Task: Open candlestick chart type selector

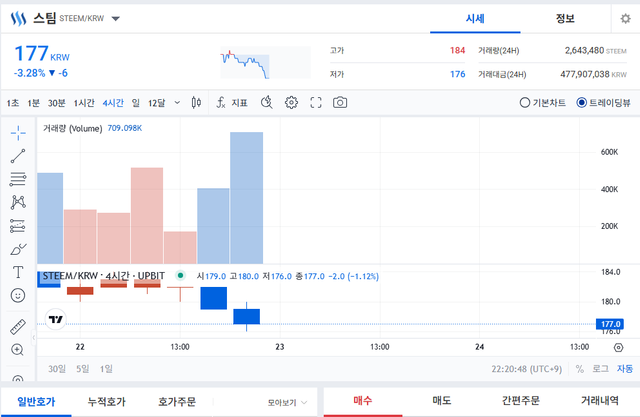Action: coord(196,102)
